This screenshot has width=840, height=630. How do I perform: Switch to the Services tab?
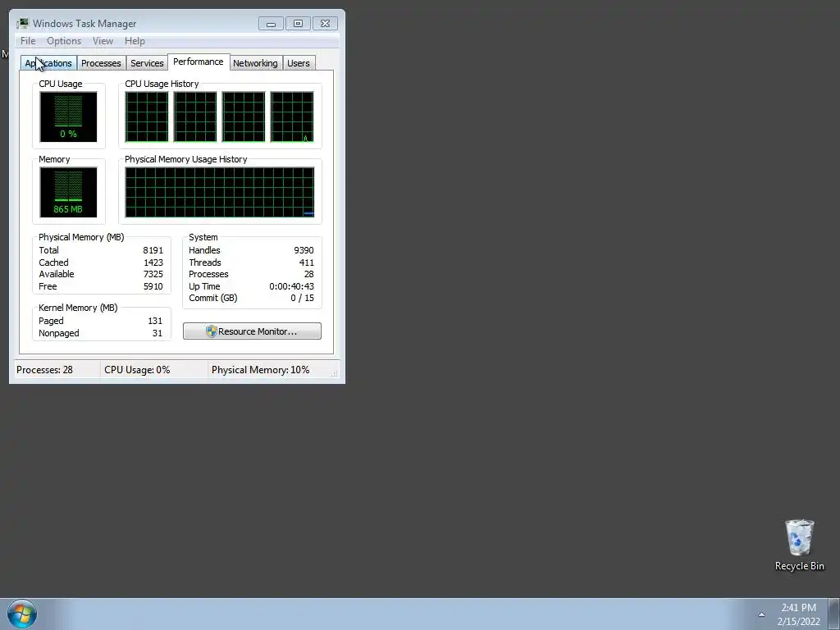pyautogui.click(x=147, y=63)
